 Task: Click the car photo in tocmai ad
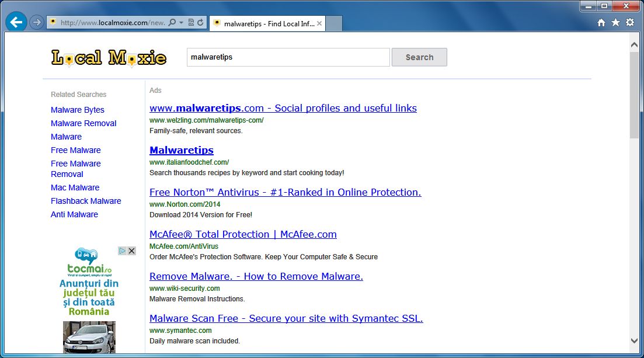89,337
